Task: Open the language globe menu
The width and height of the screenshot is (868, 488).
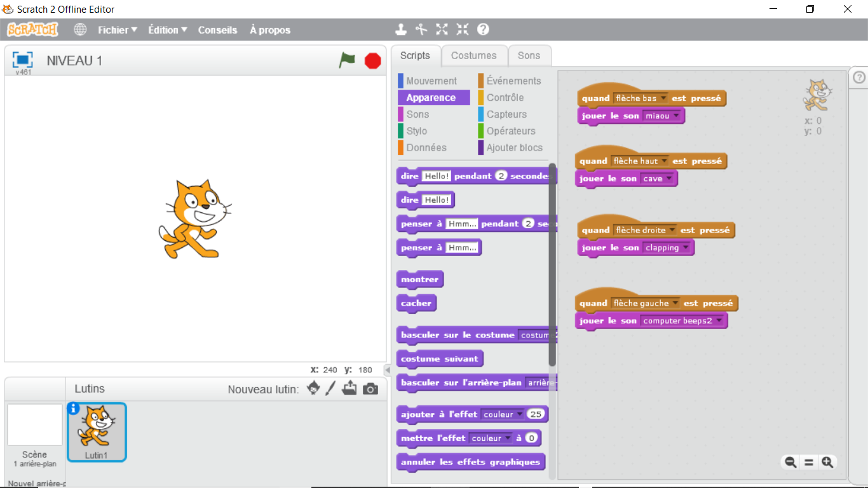Action: 80,29
